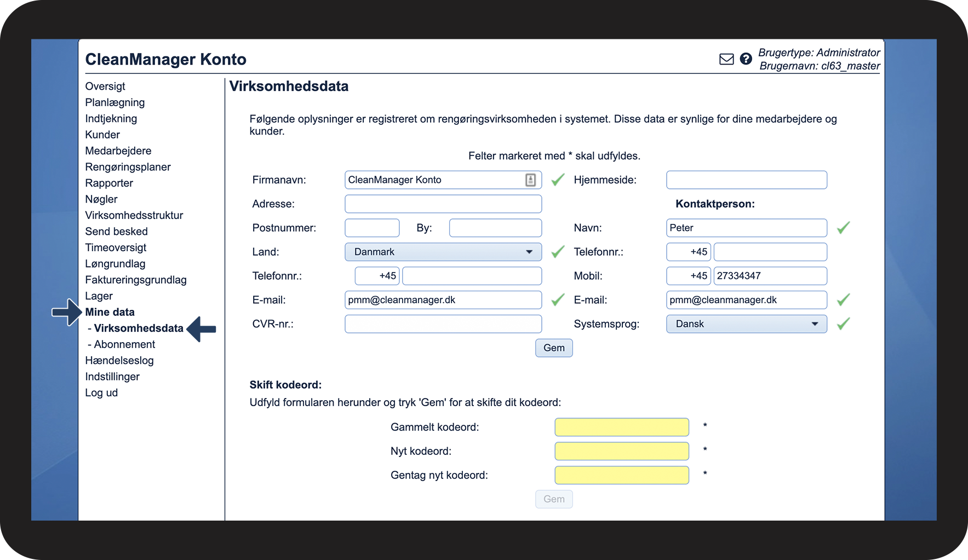Open Indstillinger from the side menu
This screenshot has height=560, width=968.
tap(112, 377)
